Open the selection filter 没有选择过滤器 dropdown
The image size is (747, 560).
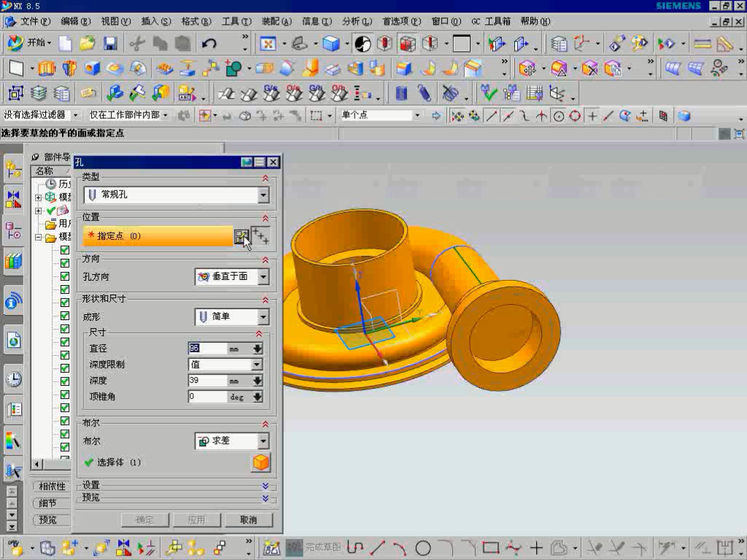[75, 115]
